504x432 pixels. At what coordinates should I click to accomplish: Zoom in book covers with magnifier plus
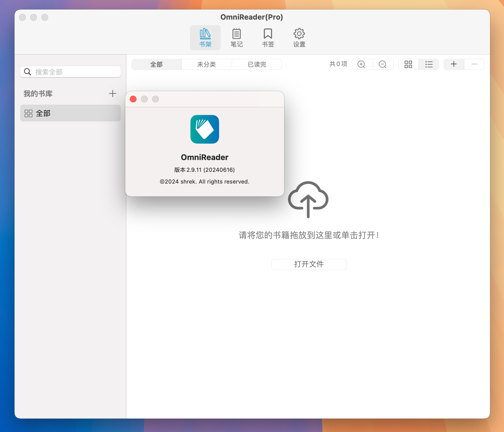(362, 64)
